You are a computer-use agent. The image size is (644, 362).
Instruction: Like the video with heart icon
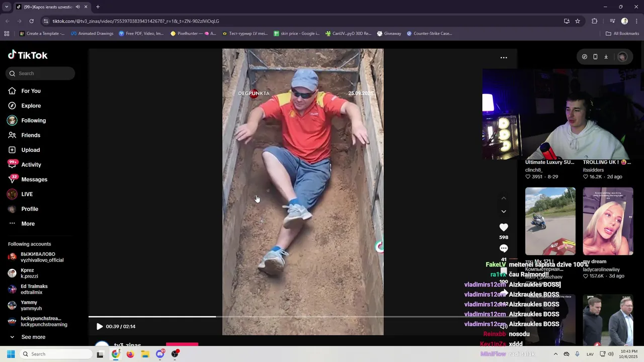point(504,227)
